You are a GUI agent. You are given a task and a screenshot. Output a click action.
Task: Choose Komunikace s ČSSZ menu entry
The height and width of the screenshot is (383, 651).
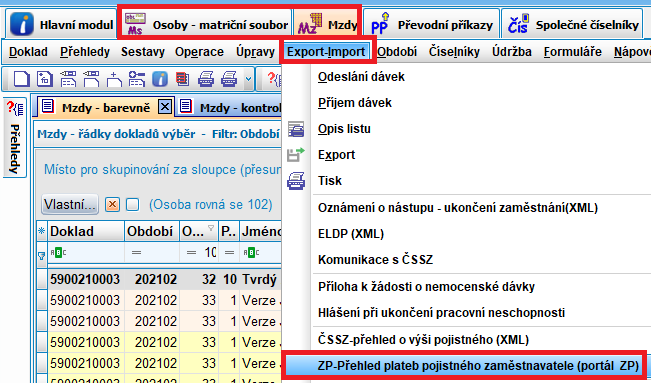pyautogui.click(x=375, y=260)
